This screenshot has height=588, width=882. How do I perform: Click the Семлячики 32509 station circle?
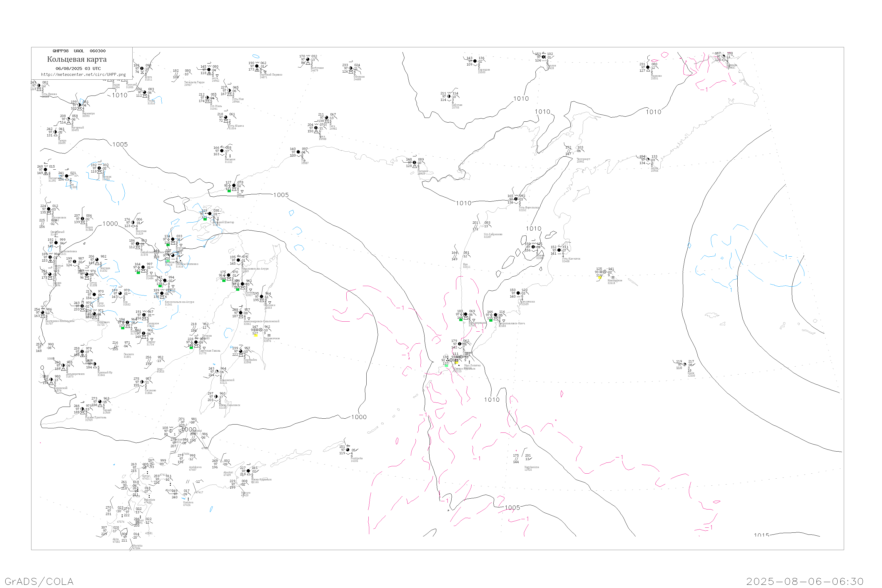(518, 293)
